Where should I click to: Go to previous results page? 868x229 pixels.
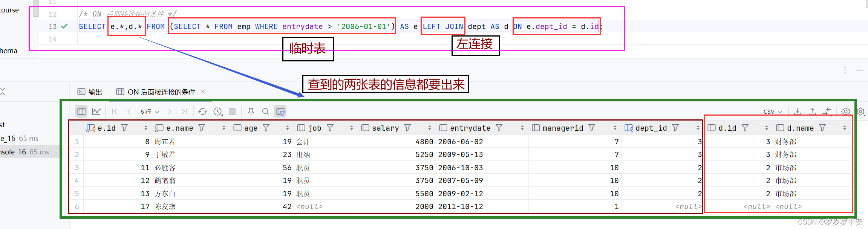point(129,111)
